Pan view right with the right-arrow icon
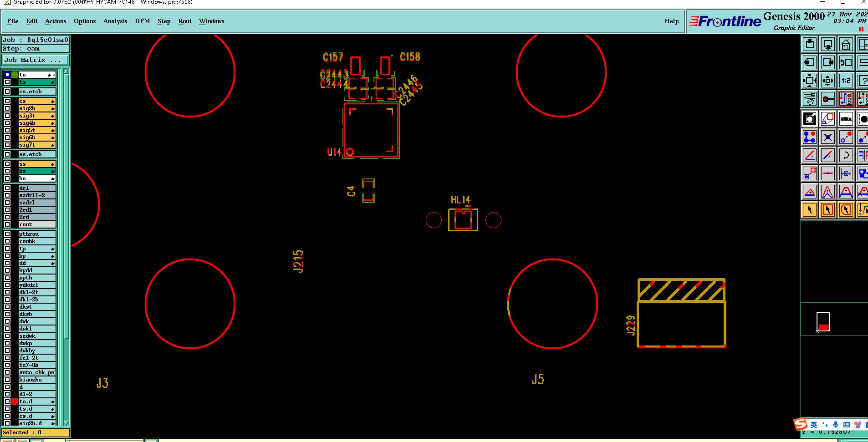 [828, 62]
